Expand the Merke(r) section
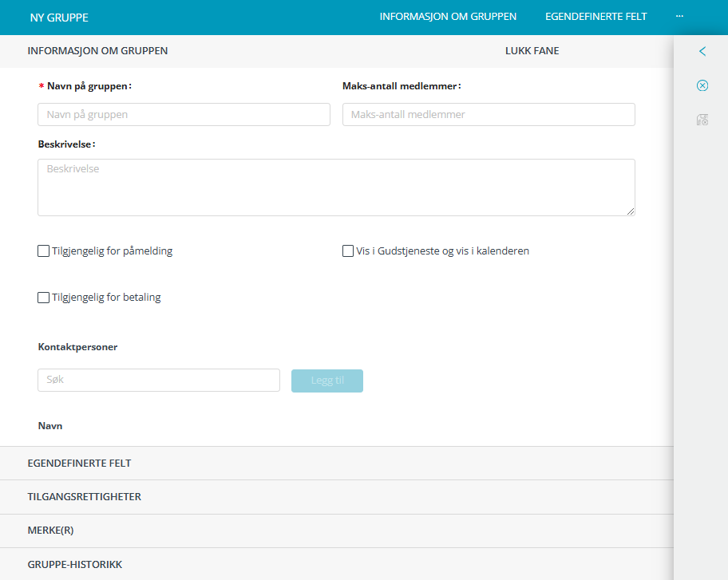 click(x=50, y=531)
